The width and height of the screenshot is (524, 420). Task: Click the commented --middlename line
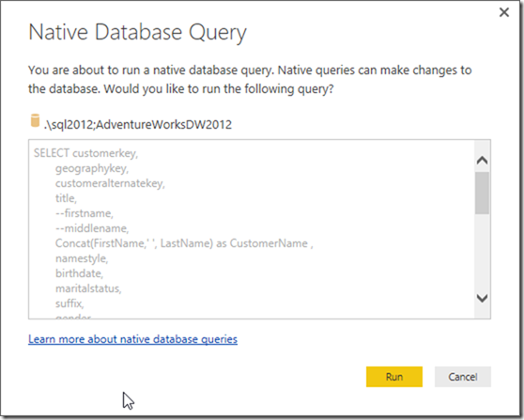(x=92, y=228)
